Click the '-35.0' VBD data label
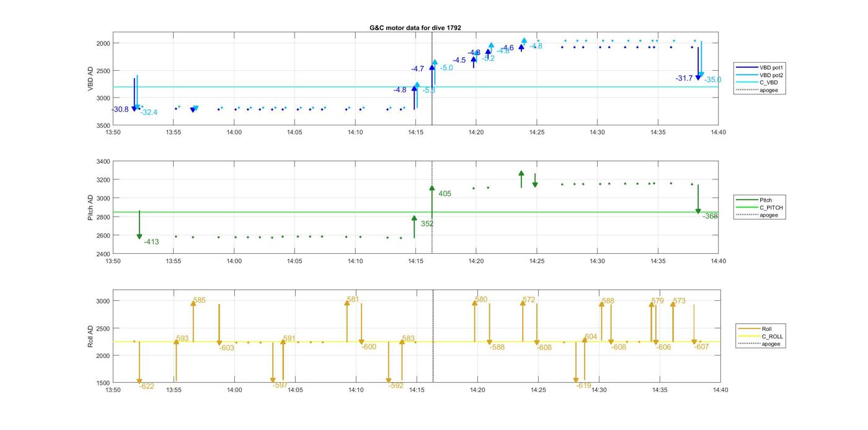The width and height of the screenshot is (868, 430). point(713,79)
